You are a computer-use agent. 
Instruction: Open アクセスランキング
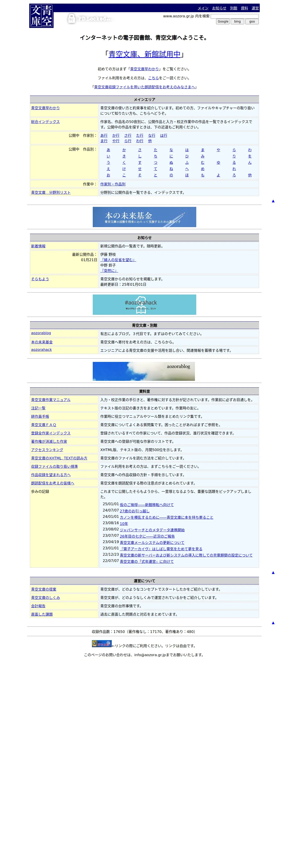[x=47, y=450]
